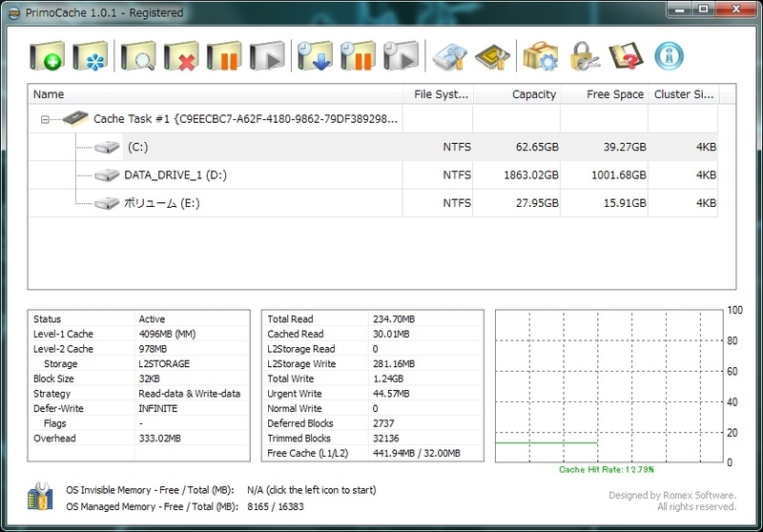Select the (C:) volume row
763x532 pixels.
[373, 147]
